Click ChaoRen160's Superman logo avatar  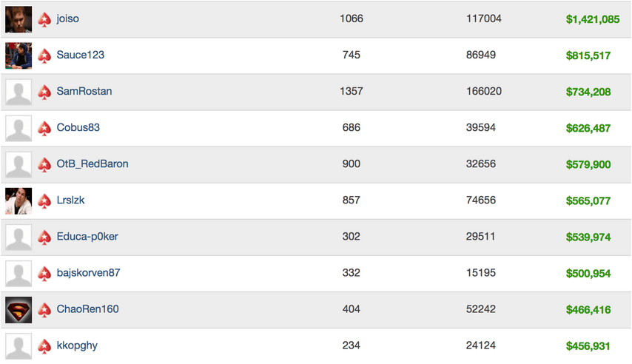[19, 309]
